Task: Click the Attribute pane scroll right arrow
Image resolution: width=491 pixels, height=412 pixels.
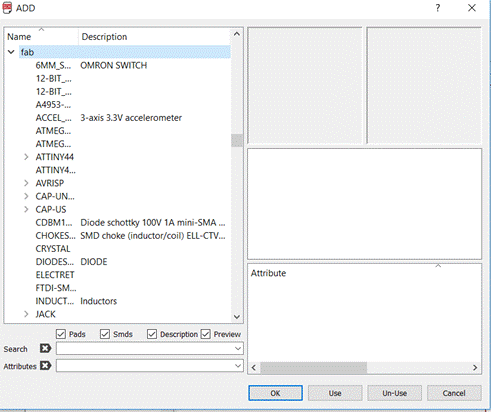Action: pos(475,368)
